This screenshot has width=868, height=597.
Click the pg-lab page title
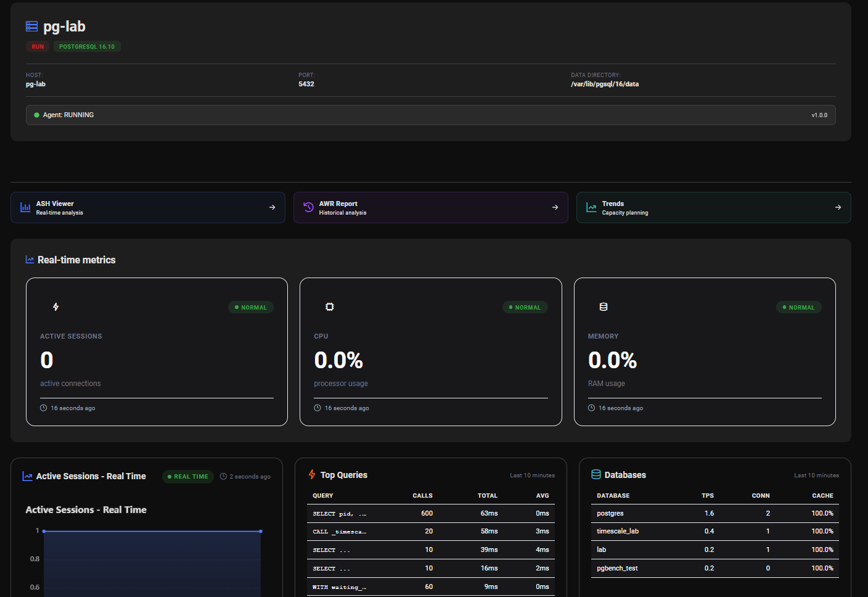coord(64,27)
